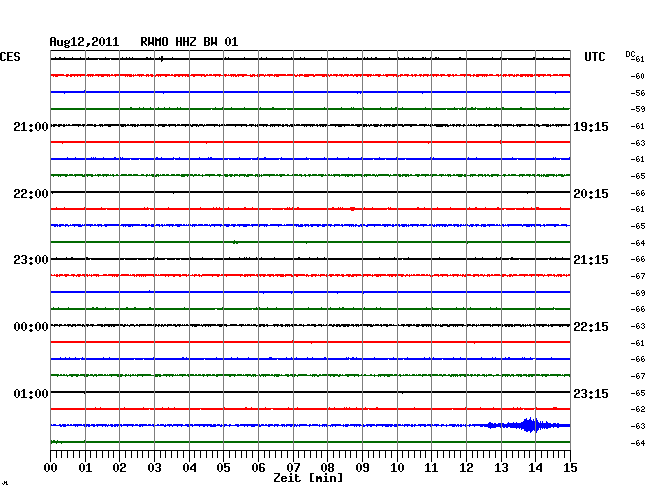Click the 21:15 UTC time label
650x494 pixels.
591,260
